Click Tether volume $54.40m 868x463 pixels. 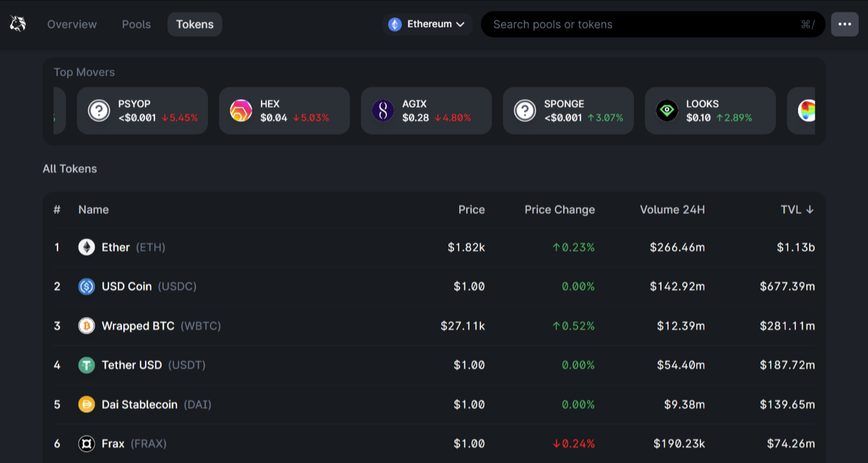[x=681, y=365]
